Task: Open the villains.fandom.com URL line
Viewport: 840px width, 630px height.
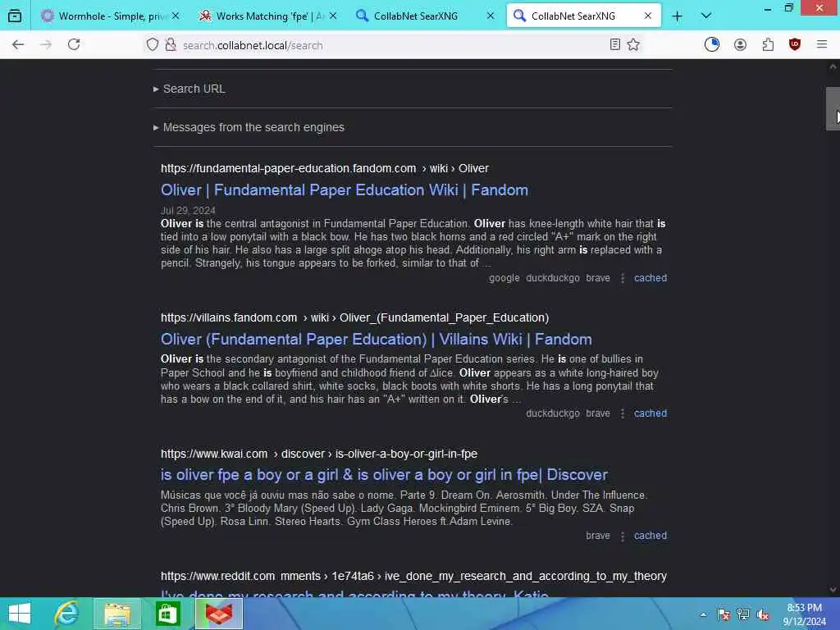Action: [x=354, y=317]
